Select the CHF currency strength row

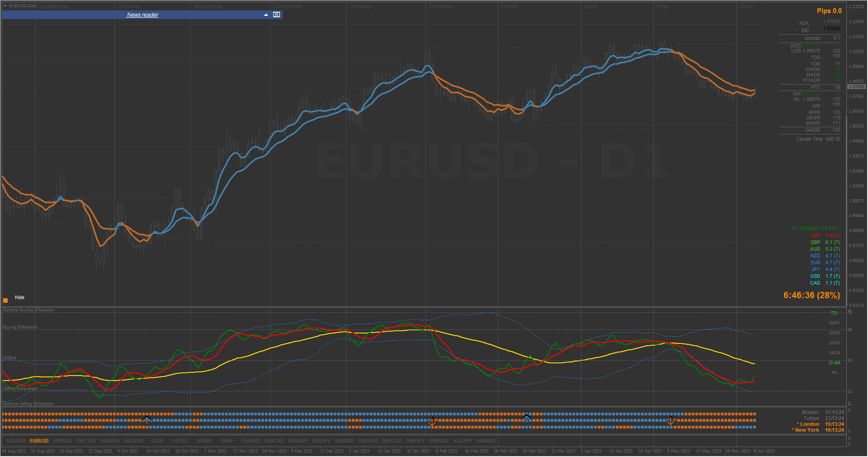pos(825,235)
